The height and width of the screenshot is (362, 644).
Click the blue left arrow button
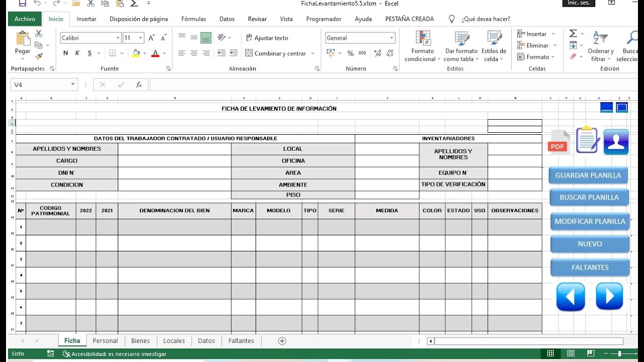[571, 297]
